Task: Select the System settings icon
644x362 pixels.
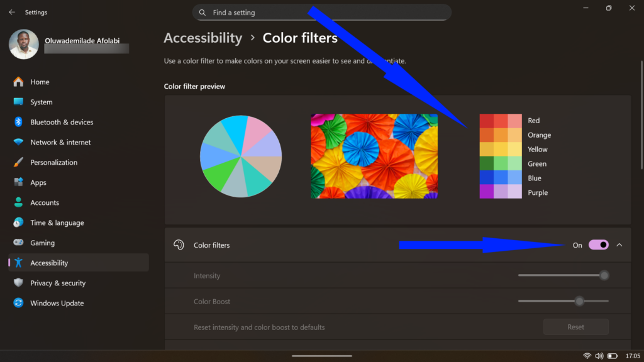Action: click(18, 102)
